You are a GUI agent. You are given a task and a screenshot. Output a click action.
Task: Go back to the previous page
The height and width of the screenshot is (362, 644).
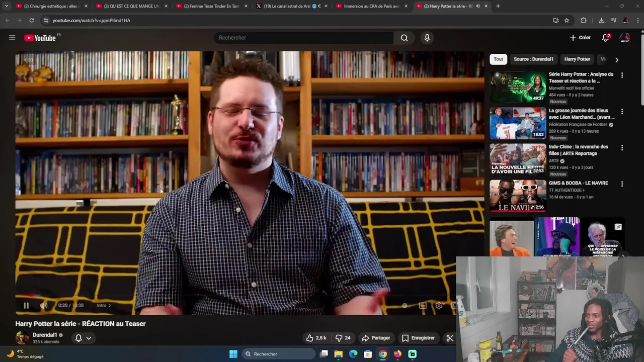tap(7, 20)
